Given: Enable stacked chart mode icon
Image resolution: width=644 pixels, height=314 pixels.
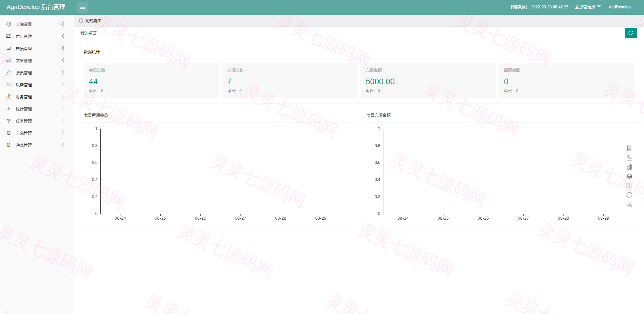Looking at the screenshot, I should [x=629, y=176].
